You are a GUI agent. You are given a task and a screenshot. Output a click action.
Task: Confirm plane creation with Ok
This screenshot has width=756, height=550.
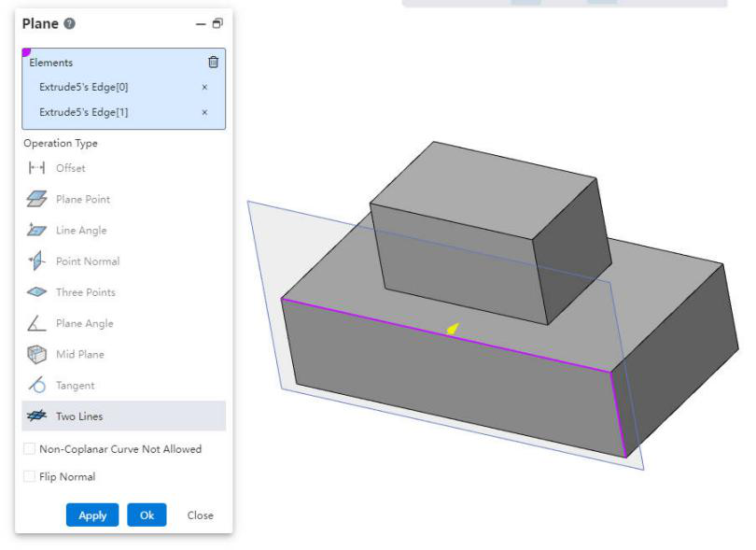[147, 515]
